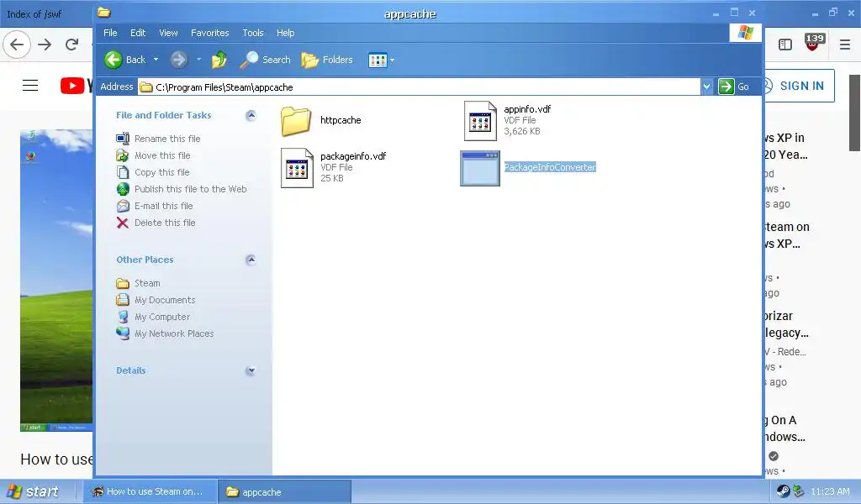Expand the Details panel
Screen dimensions: 861x504
[251, 370]
